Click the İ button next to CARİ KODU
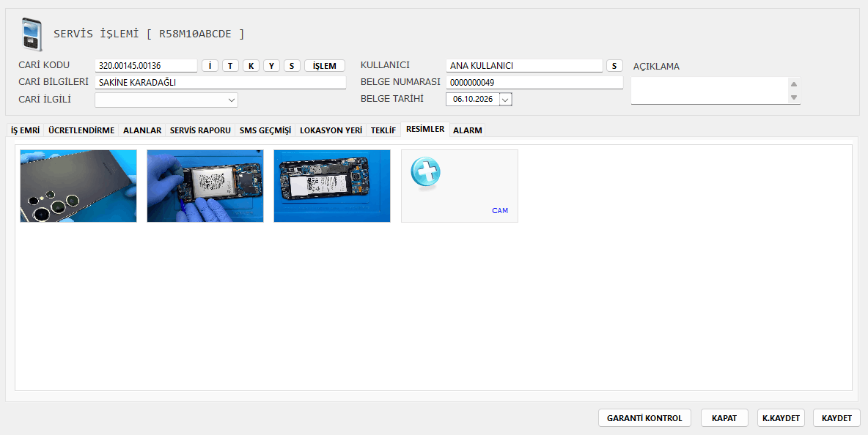Viewport: 868px width, 435px height. coord(210,66)
